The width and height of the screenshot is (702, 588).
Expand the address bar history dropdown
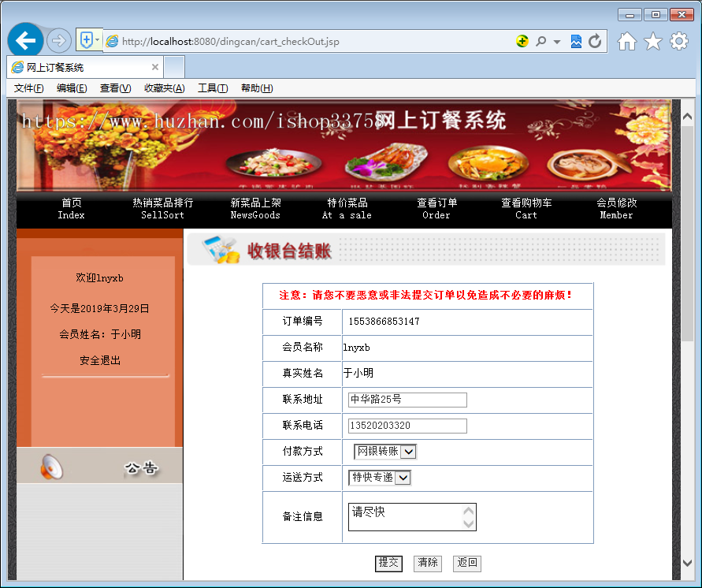pyautogui.click(x=556, y=40)
